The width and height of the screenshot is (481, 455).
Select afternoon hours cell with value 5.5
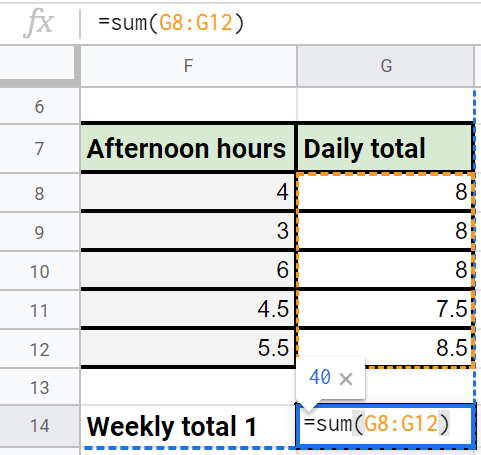(188, 348)
